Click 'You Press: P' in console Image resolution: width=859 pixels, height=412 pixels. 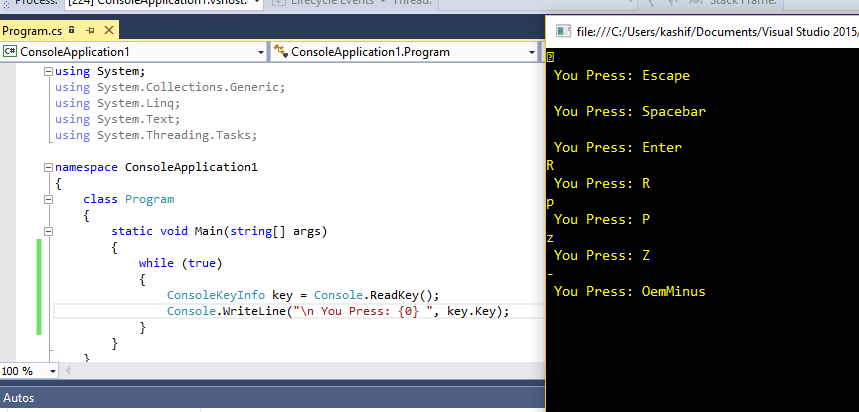[602, 220]
